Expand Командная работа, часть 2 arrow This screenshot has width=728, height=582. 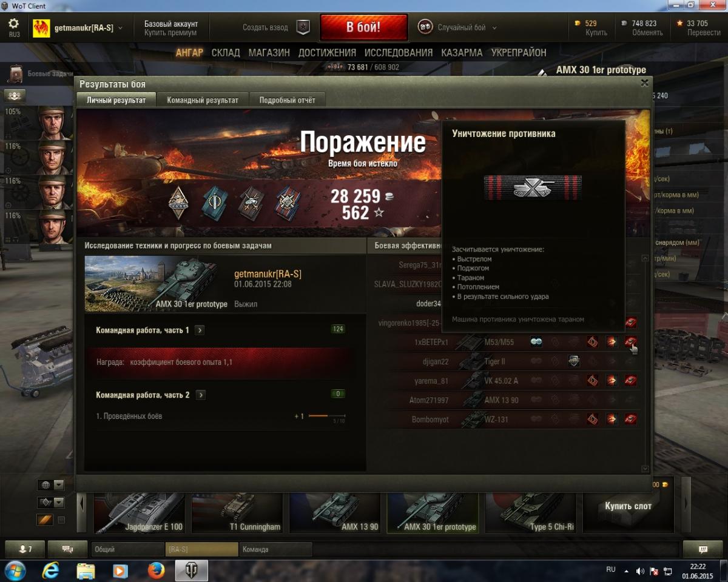tap(201, 395)
